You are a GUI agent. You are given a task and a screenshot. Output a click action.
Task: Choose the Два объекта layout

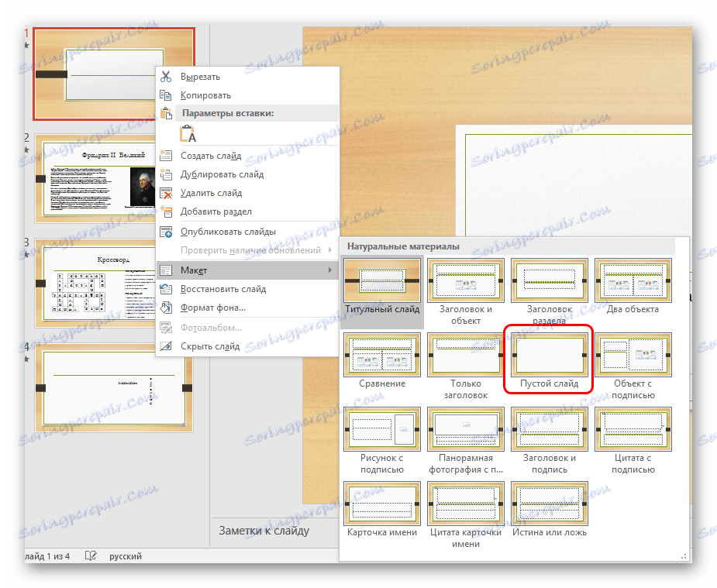coord(633,286)
